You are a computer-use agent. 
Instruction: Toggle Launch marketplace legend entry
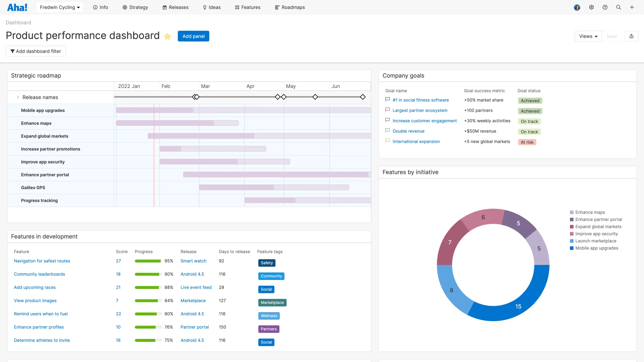click(595, 241)
